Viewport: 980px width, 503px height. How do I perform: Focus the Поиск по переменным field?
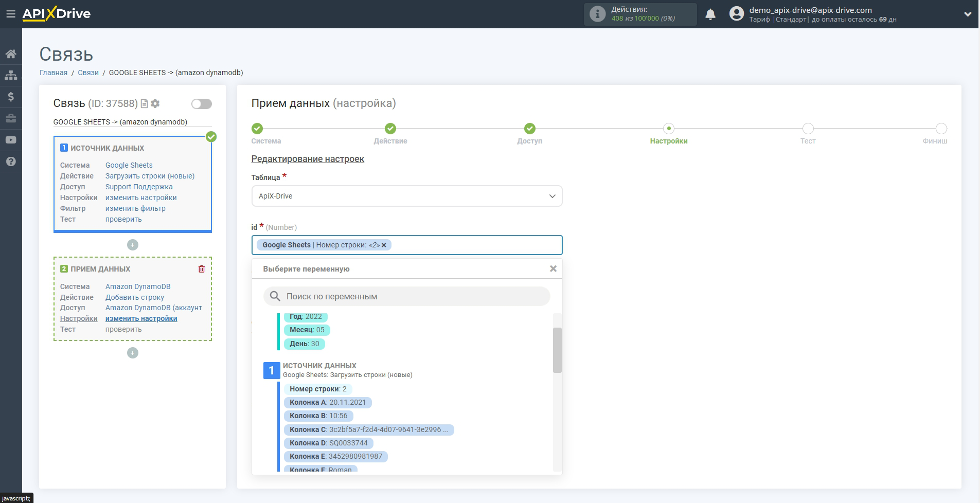tap(406, 296)
